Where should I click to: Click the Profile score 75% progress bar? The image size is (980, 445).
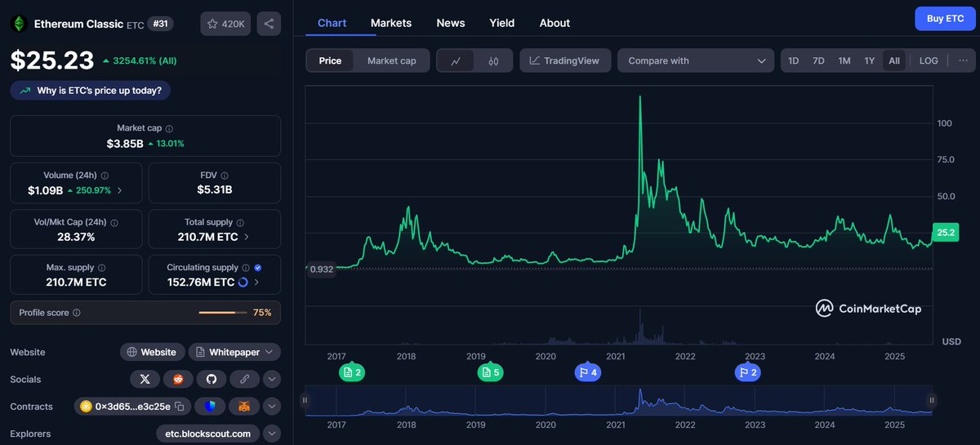tap(223, 313)
